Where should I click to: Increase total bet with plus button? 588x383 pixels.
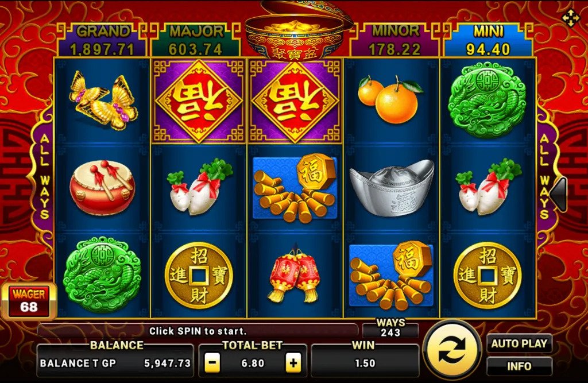pyautogui.click(x=293, y=363)
